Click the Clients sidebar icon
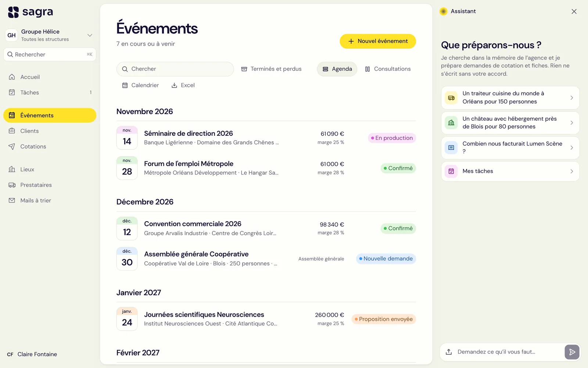Image resolution: width=588 pixels, height=368 pixels. point(12,131)
